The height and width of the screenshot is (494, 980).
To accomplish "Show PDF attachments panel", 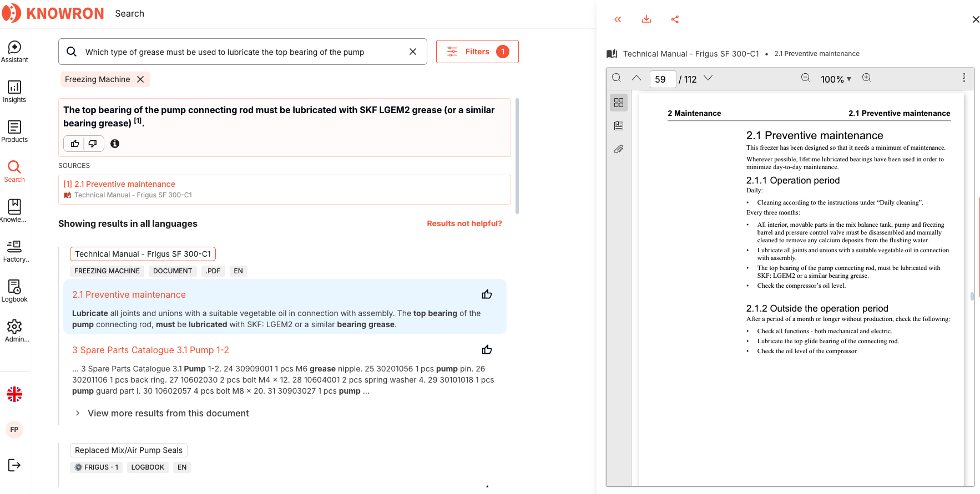I will [619, 149].
